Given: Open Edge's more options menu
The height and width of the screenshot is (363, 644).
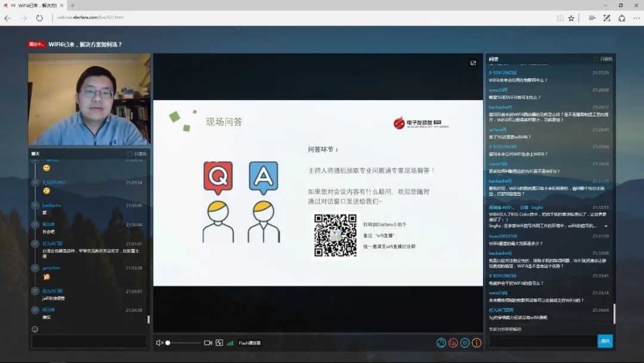Looking at the screenshot, I should click(x=635, y=18).
